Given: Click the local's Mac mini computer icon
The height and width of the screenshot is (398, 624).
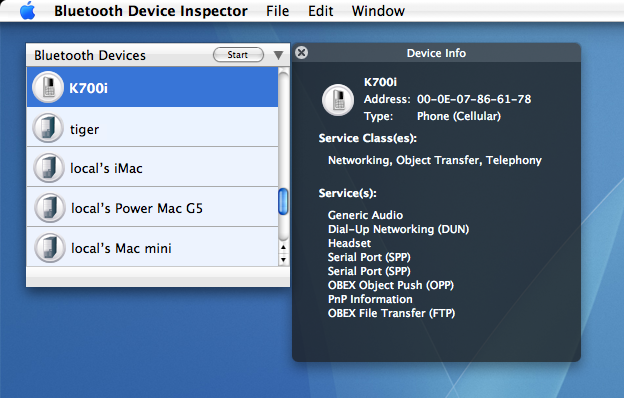Looking at the screenshot, I should point(49,248).
